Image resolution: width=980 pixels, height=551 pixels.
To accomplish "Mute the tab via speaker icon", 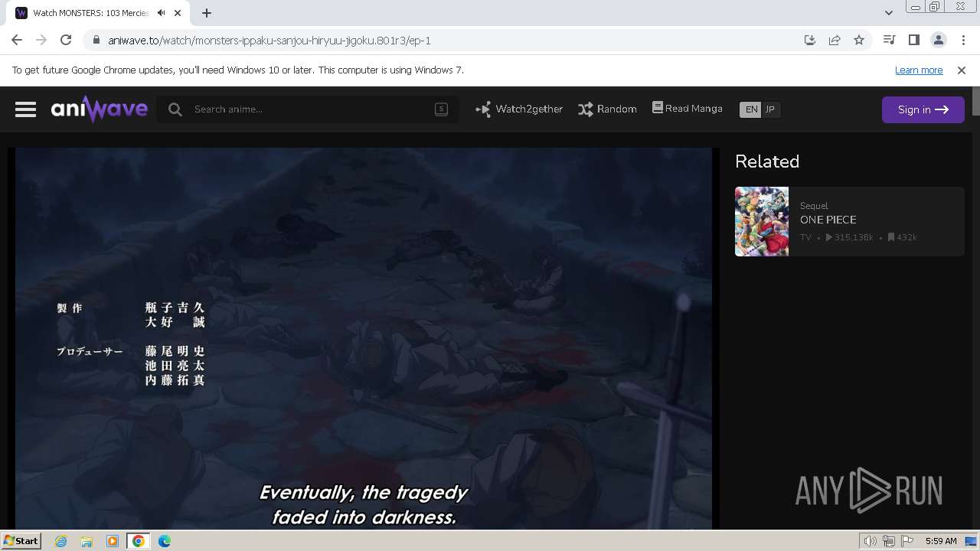I will click(161, 13).
